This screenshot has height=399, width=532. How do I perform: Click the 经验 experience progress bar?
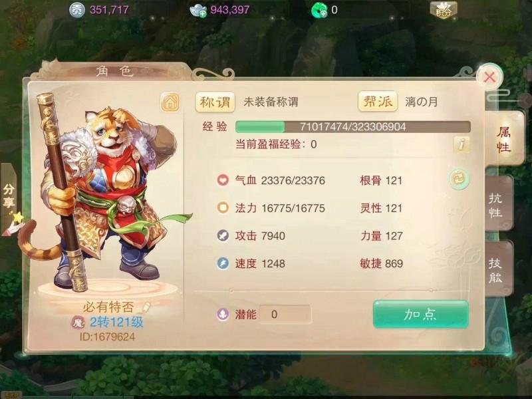coord(353,127)
